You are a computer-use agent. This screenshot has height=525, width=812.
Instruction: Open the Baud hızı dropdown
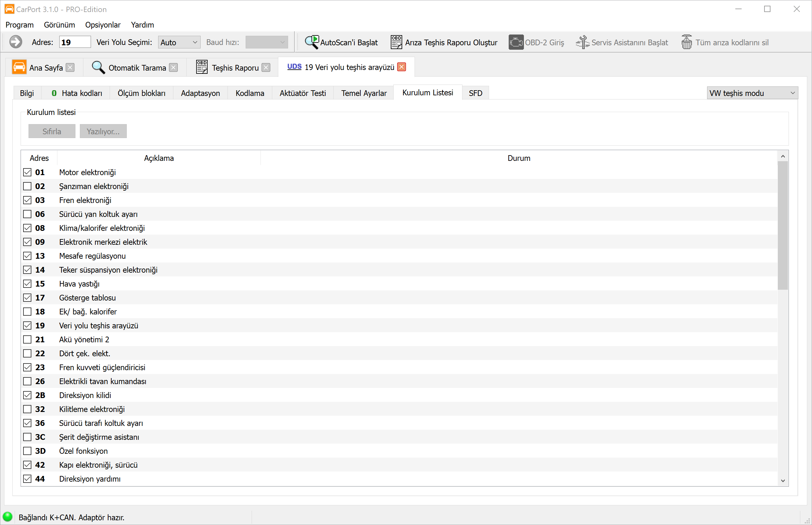tap(267, 42)
